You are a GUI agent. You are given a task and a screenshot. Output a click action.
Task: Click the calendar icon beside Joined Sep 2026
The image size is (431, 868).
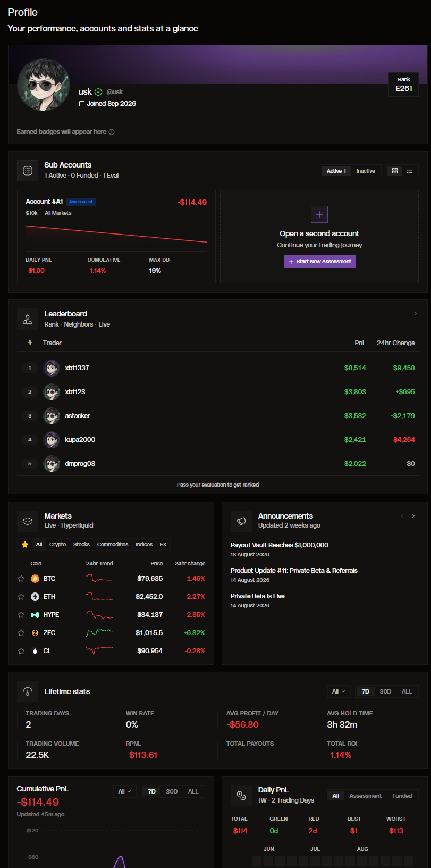click(82, 104)
